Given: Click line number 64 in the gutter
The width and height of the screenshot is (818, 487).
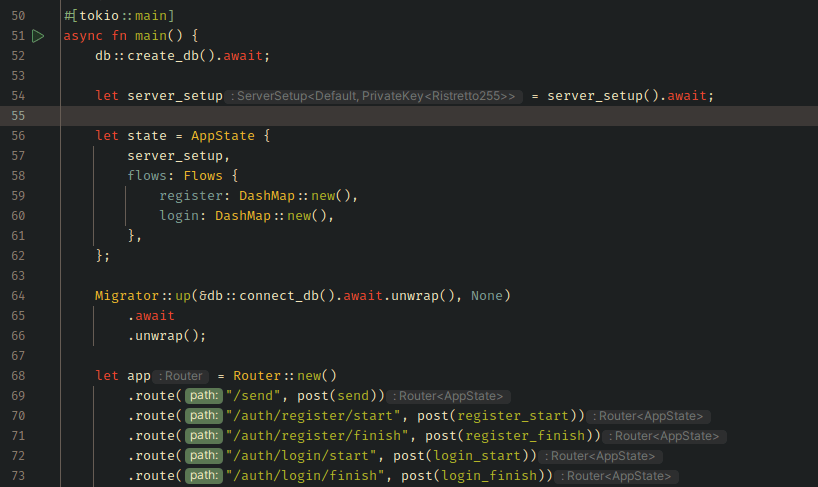Looking at the screenshot, I should (x=18, y=296).
